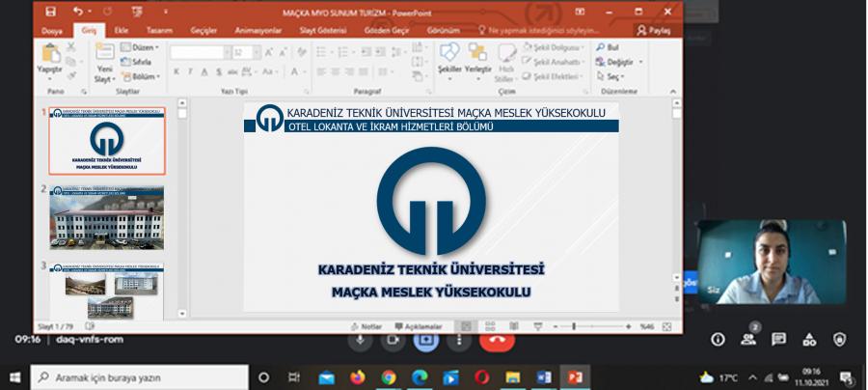This screenshot has height=390, width=868.
Task: Select slide 2 thumbnail with building photo
Action: (x=106, y=217)
